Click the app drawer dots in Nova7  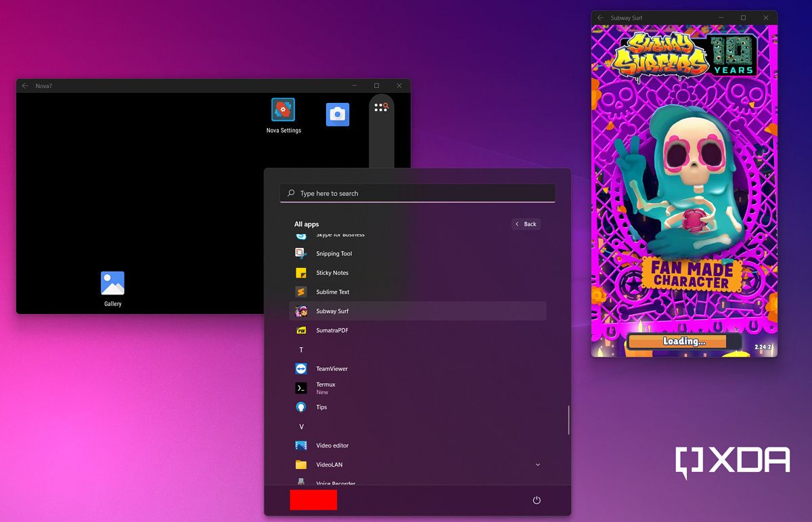(x=380, y=107)
